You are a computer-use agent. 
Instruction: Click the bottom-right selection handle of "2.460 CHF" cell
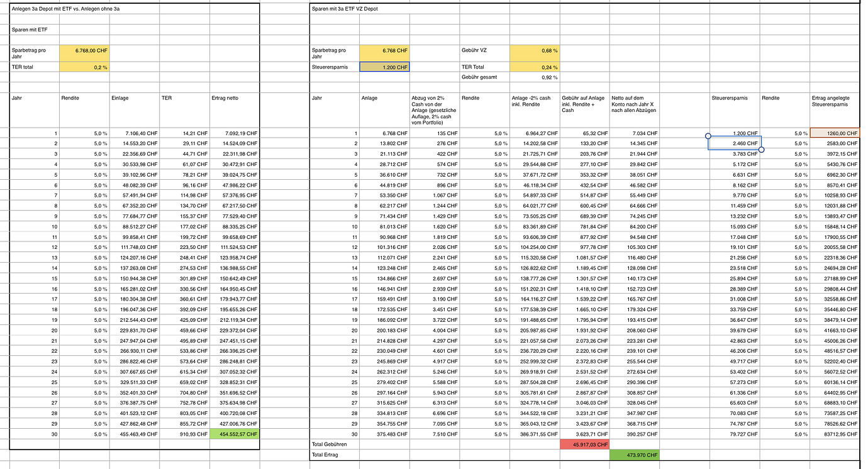(x=762, y=150)
